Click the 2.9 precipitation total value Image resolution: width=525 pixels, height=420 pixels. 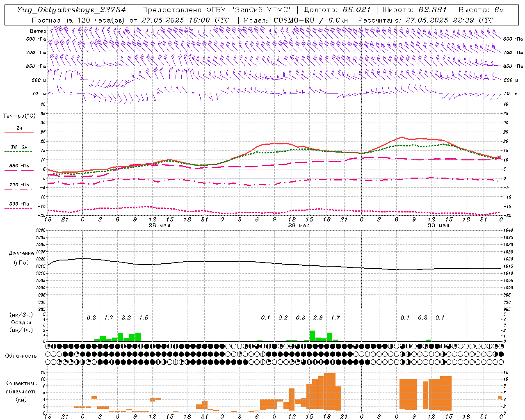(318, 318)
